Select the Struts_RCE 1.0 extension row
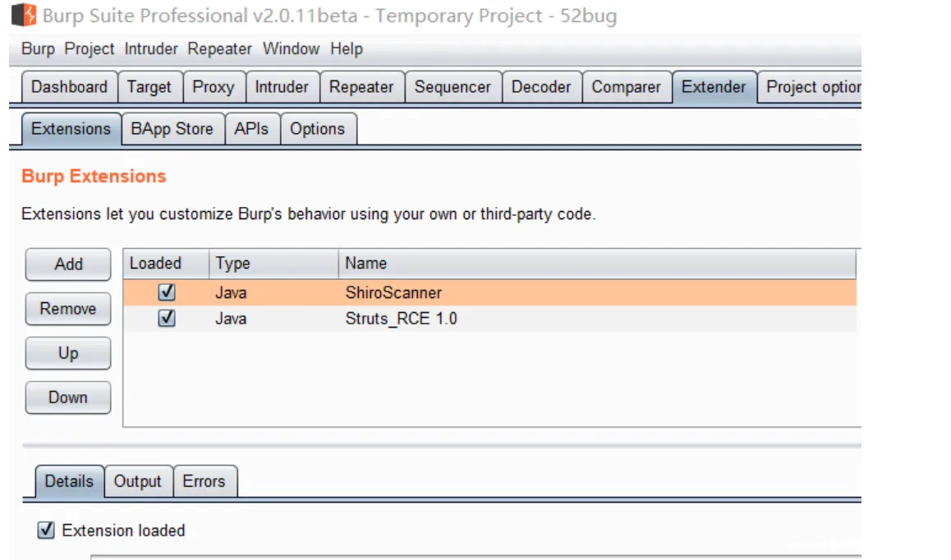Viewport: 951px width, 560px height. (x=401, y=319)
